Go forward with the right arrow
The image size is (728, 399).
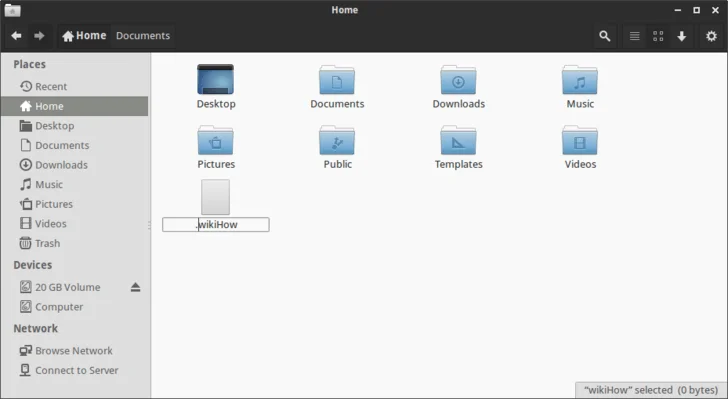click(x=39, y=36)
